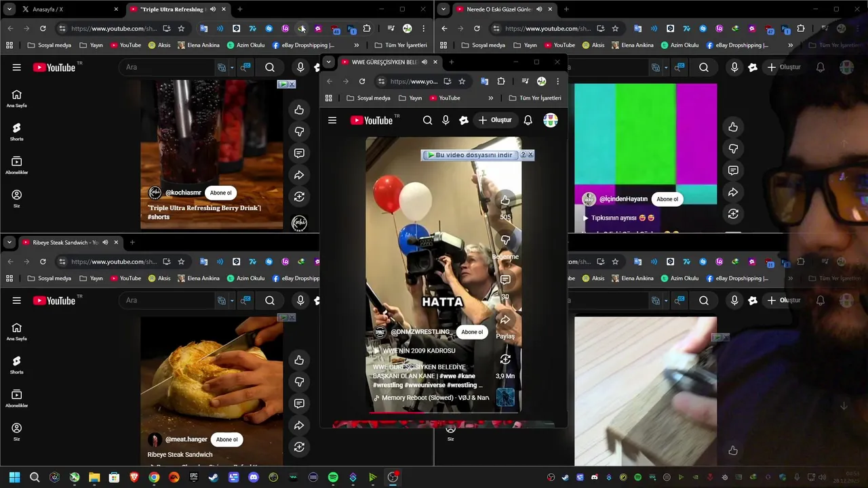Expand hidden bookmarks chevron in top-left window
The image size is (868, 488).
click(x=356, y=45)
